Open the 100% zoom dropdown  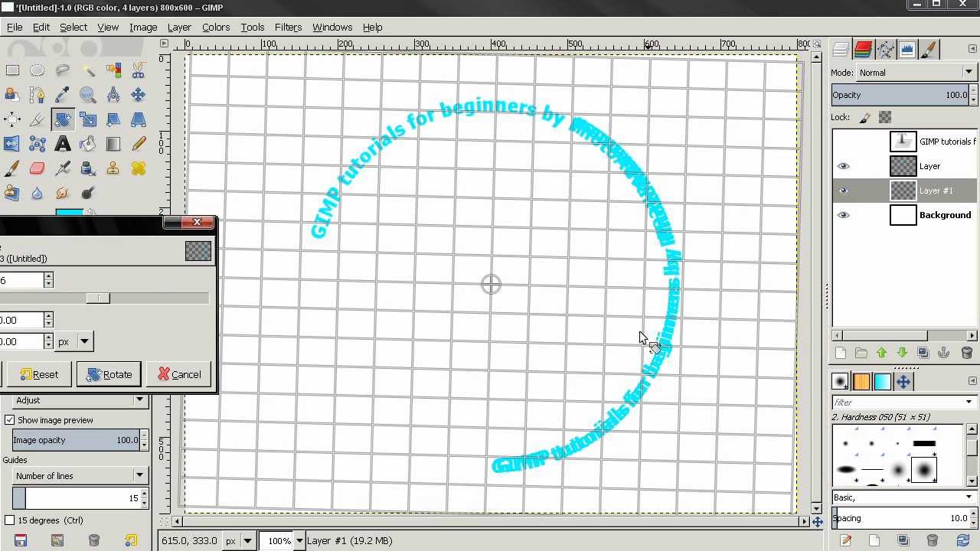click(x=299, y=541)
